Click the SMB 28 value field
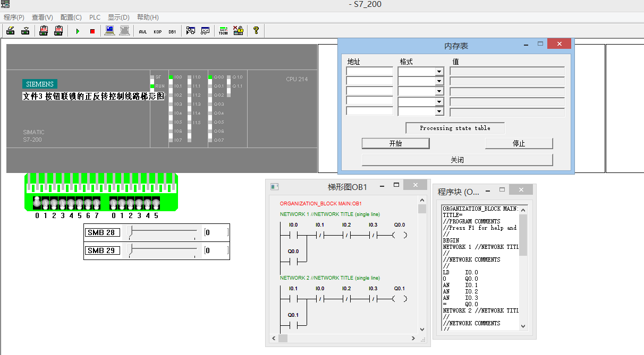The width and height of the screenshot is (644, 355). pyautogui.click(x=217, y=232)
